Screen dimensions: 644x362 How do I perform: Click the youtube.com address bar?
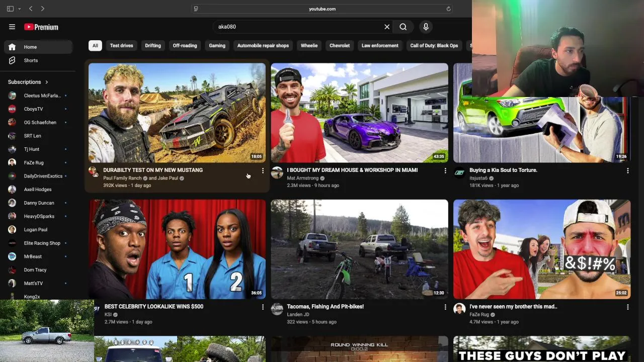[322, 9]
